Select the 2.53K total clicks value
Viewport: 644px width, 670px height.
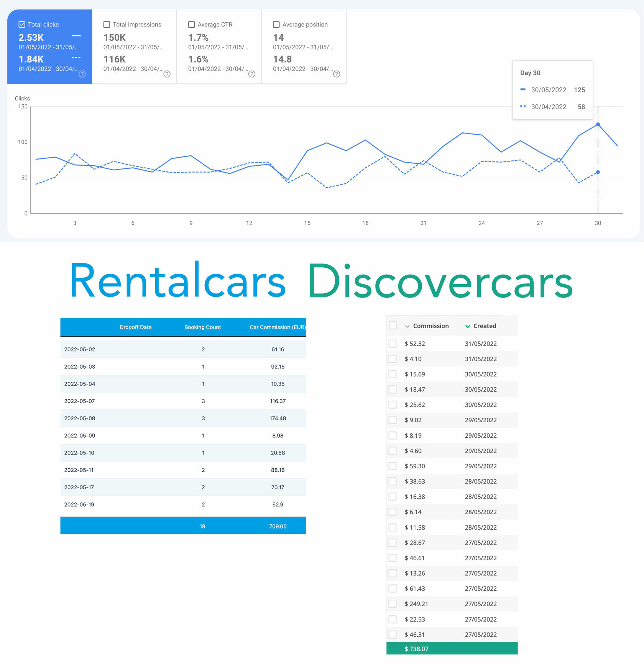(31, 38)
